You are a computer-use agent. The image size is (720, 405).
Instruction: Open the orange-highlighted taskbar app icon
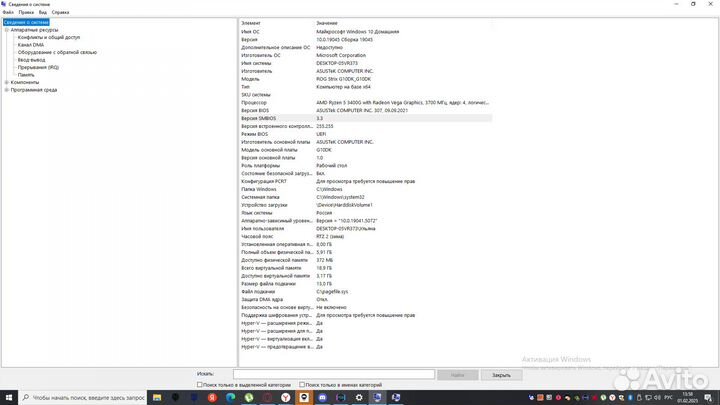[304, 398]
